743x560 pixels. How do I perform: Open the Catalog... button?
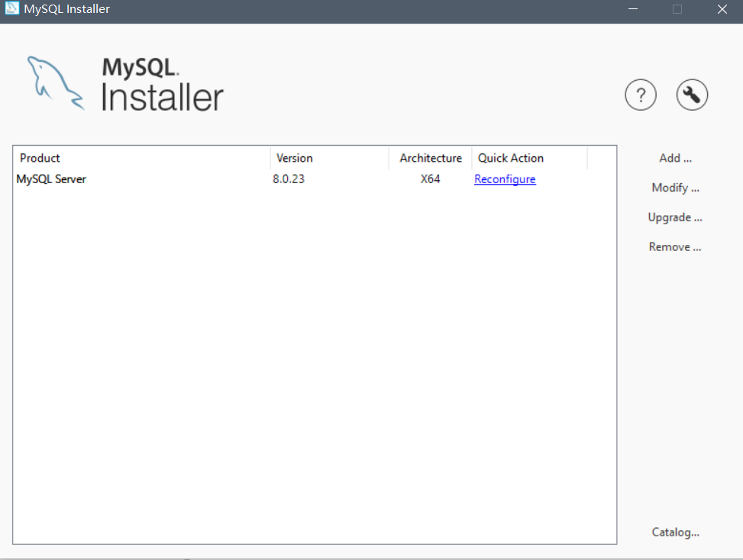[675, 532]
